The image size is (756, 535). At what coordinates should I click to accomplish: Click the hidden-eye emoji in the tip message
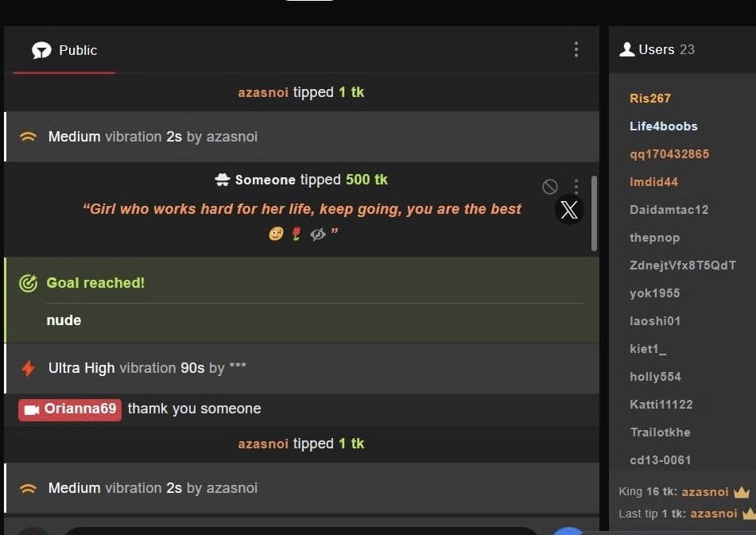[318, 235]
